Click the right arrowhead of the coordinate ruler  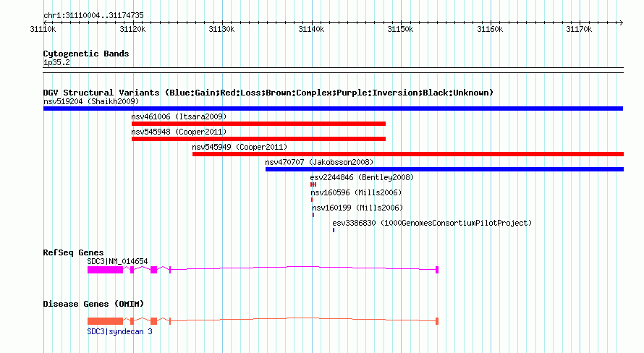click(622, 23)
